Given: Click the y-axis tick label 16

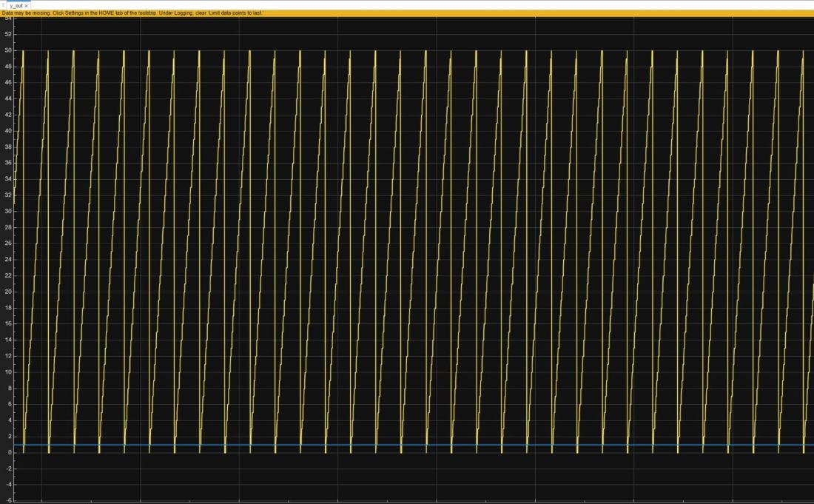Looking at the screenshot, I should point(8,324).
